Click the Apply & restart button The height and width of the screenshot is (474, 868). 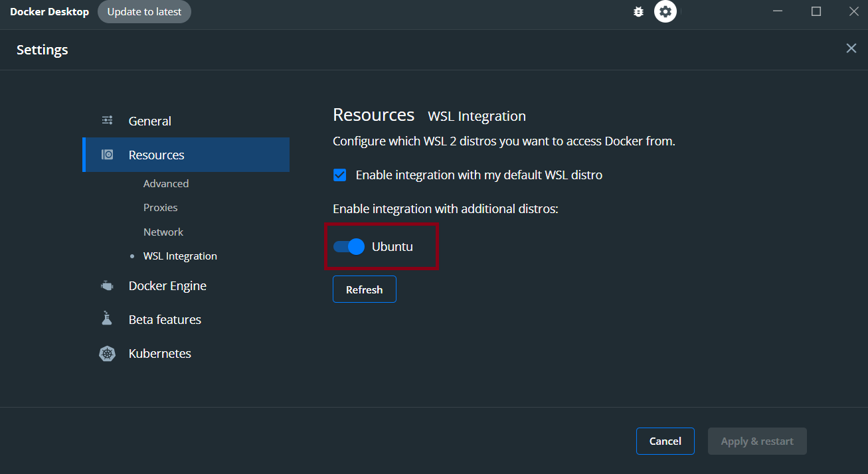tap(757, 441)
